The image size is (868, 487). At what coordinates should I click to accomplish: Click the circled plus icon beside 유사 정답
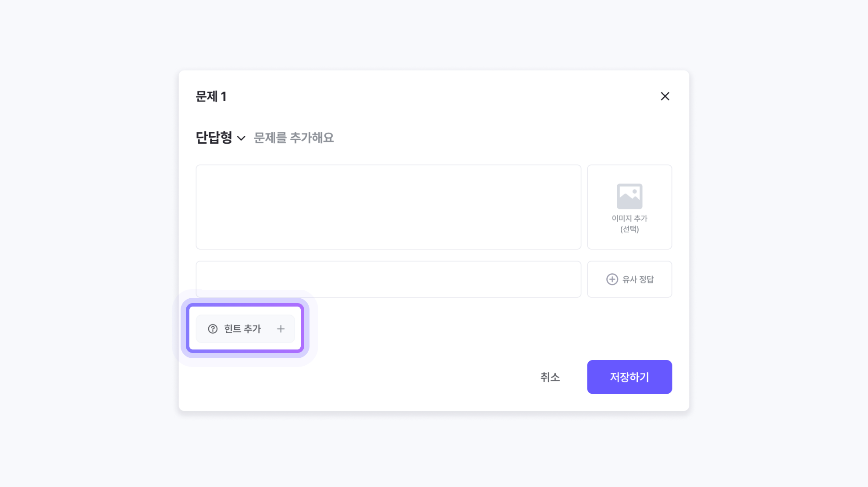coord(612,279)
